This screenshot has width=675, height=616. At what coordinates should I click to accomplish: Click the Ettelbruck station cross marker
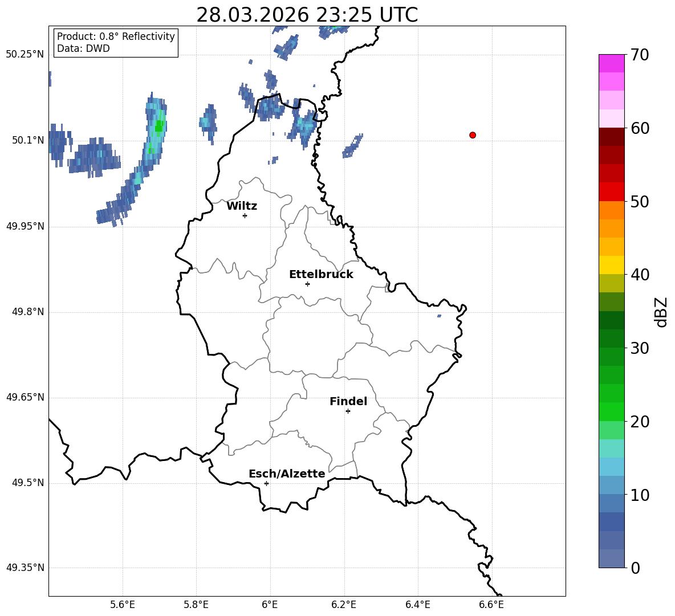(307, 284)
